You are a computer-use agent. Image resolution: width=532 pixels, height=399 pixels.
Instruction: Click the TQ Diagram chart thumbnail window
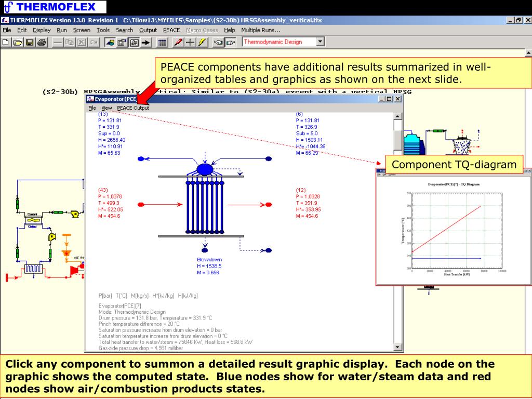tap(454, 229)
